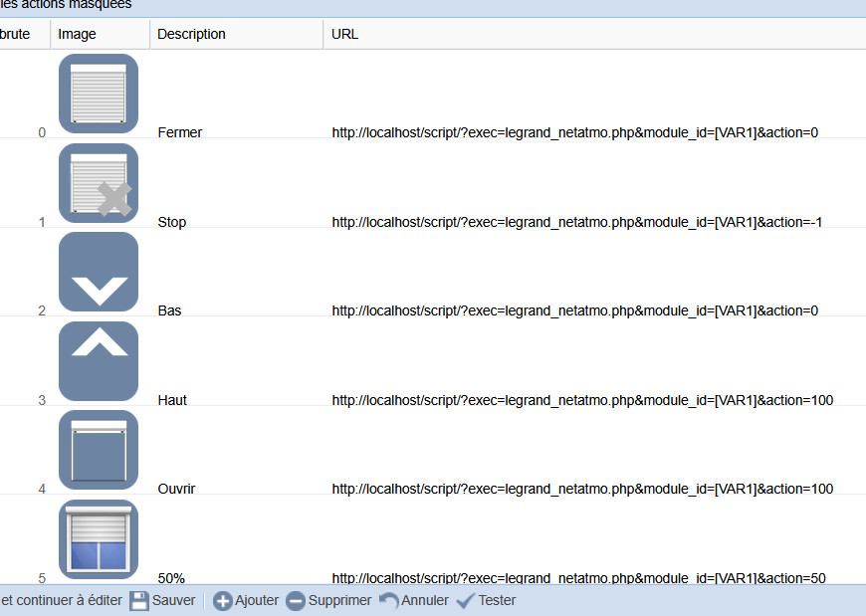
Task: Click raw value 5 in 50% row
Action: [x=42, y=578]
